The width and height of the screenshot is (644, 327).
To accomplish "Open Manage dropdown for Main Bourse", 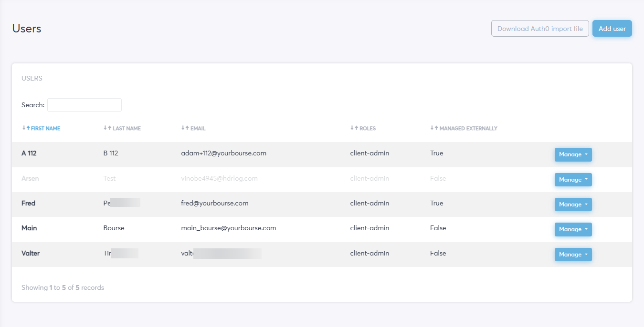I will pyautogui.click(x=573, y=229).
